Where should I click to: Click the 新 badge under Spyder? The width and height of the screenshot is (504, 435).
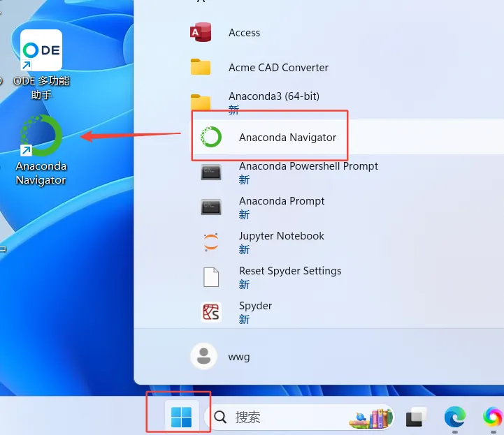tap(244, 319)
